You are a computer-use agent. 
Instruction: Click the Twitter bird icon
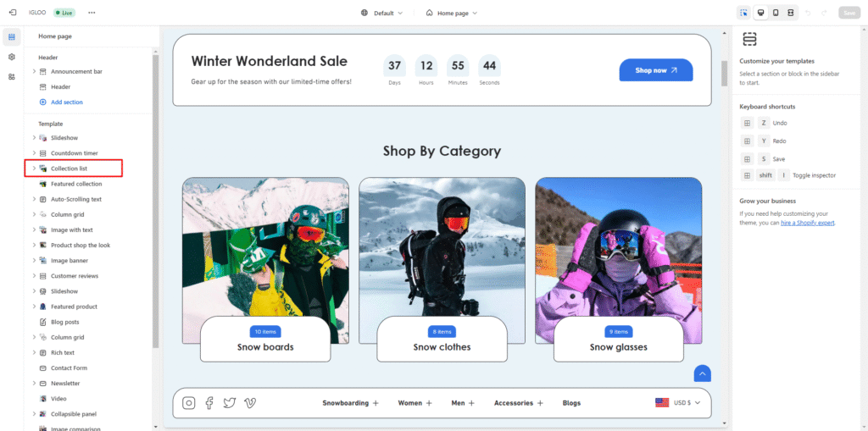click(x=230, y=403)
